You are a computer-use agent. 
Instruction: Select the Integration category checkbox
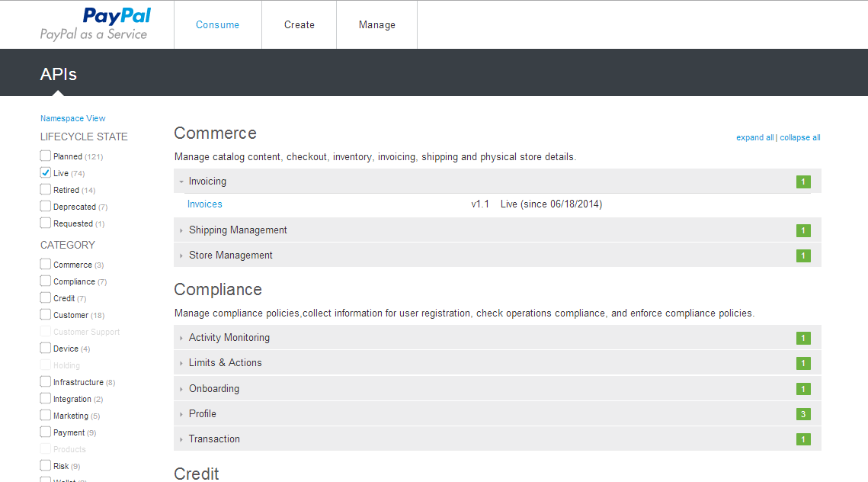(x=46, y=398)
